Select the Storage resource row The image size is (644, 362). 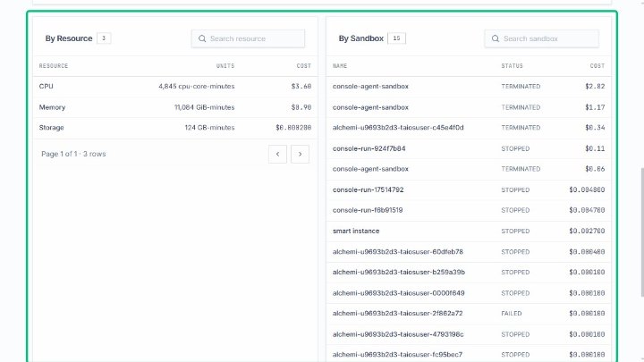175,128
